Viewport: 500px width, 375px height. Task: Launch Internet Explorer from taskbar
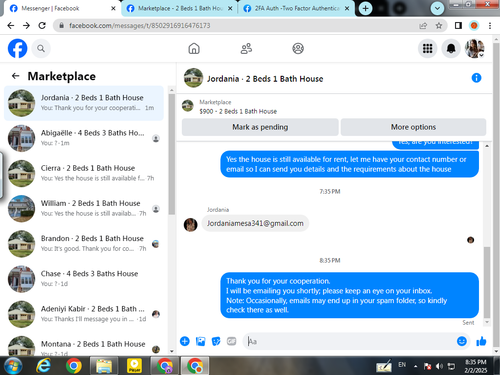click(43, 366)
